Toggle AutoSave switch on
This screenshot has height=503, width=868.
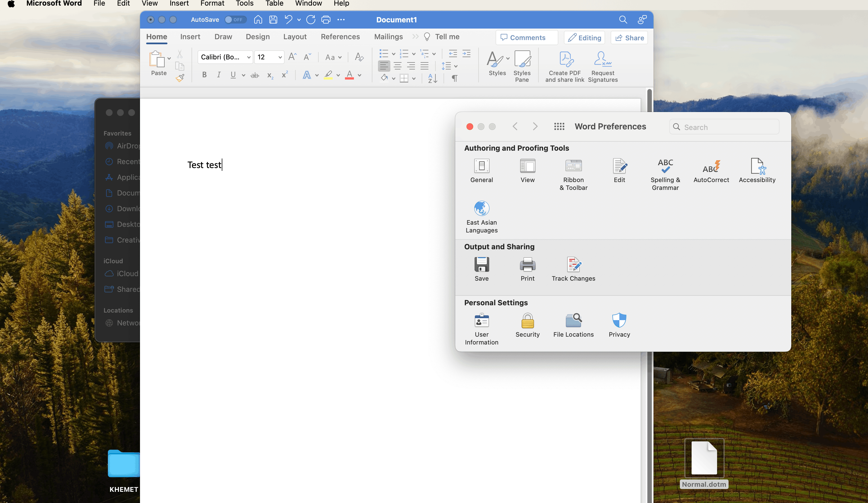tap(235, 20)
